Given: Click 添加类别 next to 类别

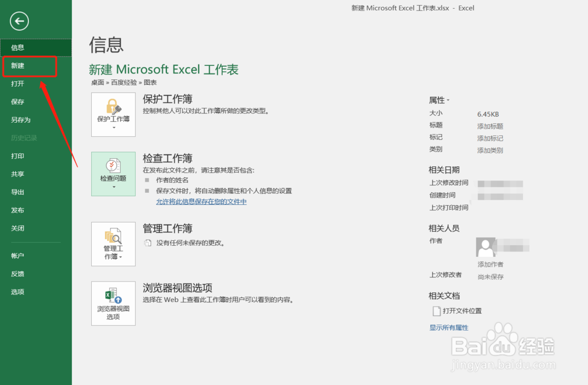Looking at the screenshot, I should pos(490,150).
